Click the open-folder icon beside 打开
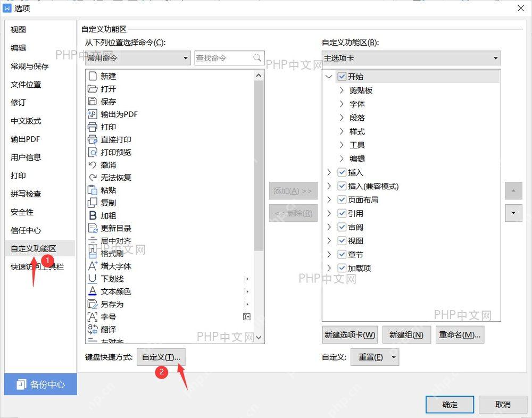 coord(93,89)
